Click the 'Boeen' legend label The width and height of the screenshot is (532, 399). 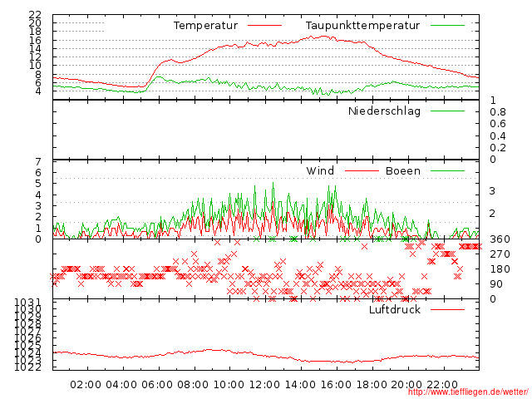403,170
